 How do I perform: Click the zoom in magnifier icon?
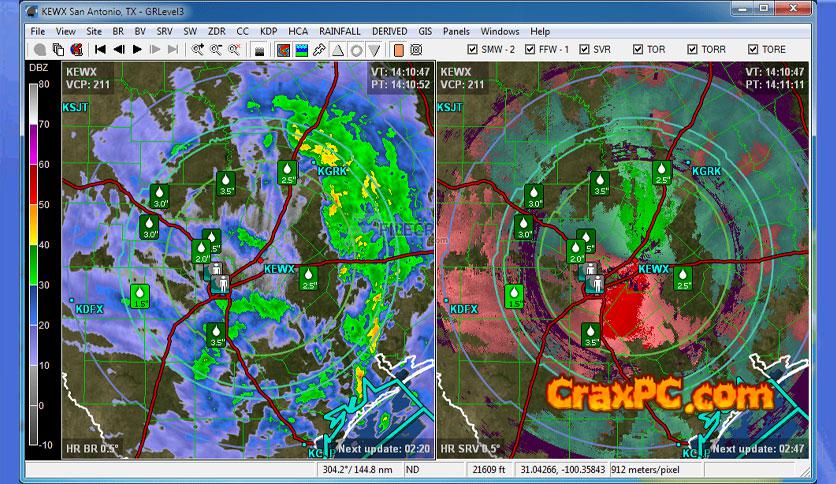tap(198, 49)
